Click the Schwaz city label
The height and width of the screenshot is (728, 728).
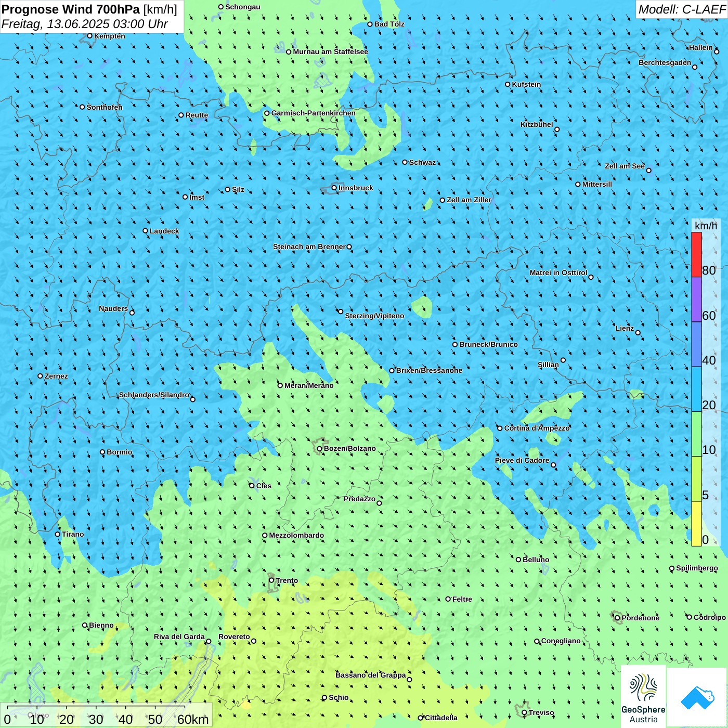click(x=422, y=162)
